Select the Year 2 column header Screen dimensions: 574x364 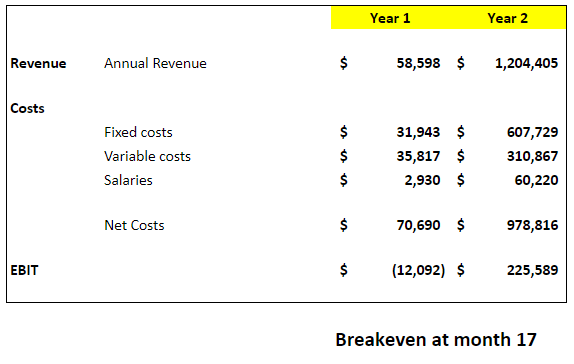[x=507, y=18]
